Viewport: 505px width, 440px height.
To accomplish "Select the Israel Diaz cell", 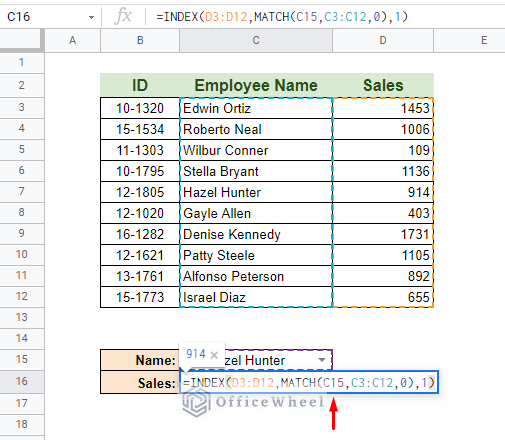I will click(x=256, y=297).
